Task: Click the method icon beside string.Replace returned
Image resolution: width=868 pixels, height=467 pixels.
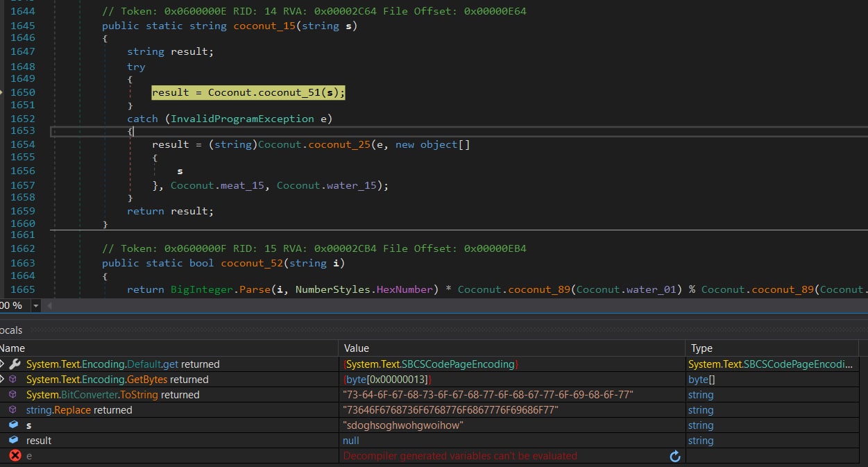Action: coord(13,410)
